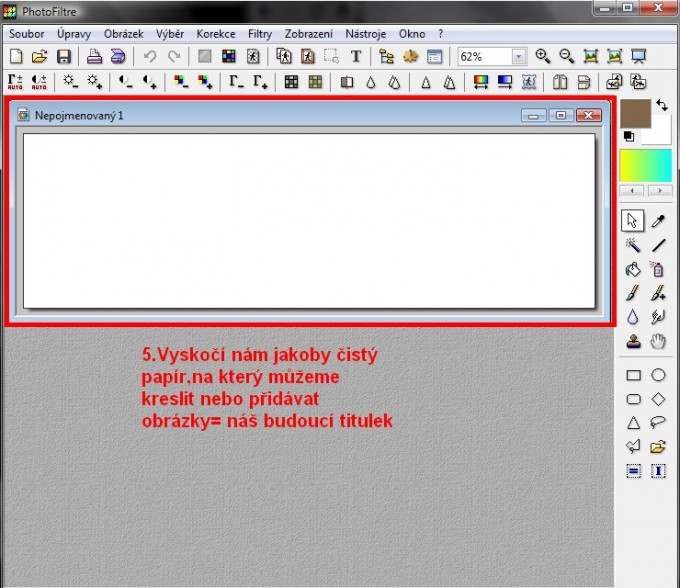Click the white background color swatch

pyautogui.click(x=659, y=134)
